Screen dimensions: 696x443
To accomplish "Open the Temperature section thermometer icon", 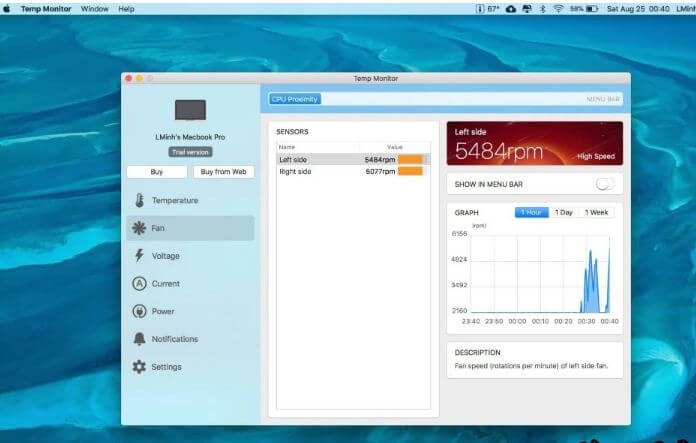I will coord(139,201).
